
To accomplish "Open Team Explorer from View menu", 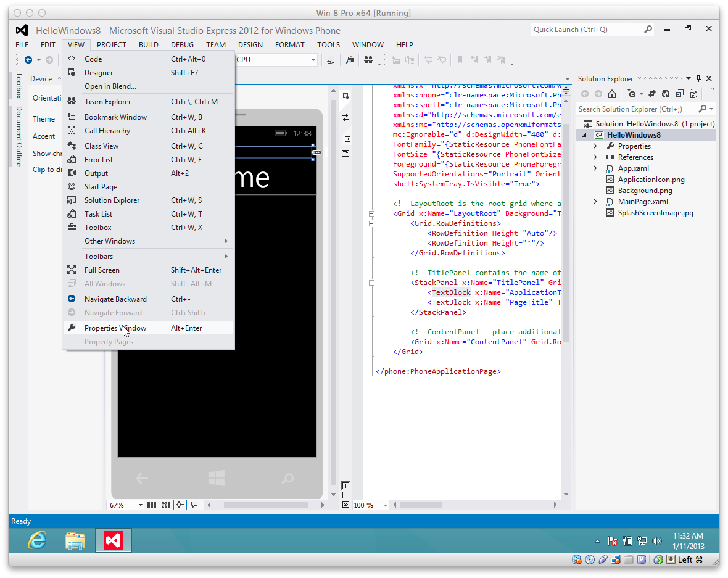I will (148, 101).
